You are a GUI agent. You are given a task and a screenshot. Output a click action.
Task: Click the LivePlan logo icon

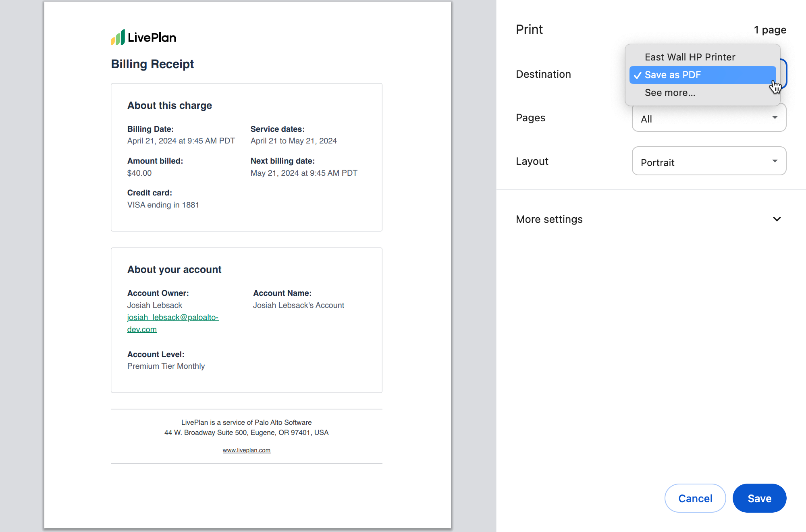pos(118,37)
